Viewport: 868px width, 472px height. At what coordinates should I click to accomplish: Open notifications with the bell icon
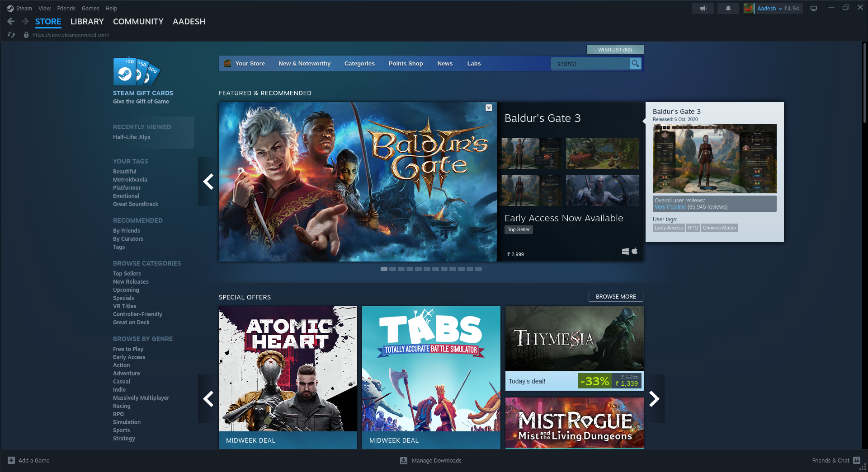(728, 8)
